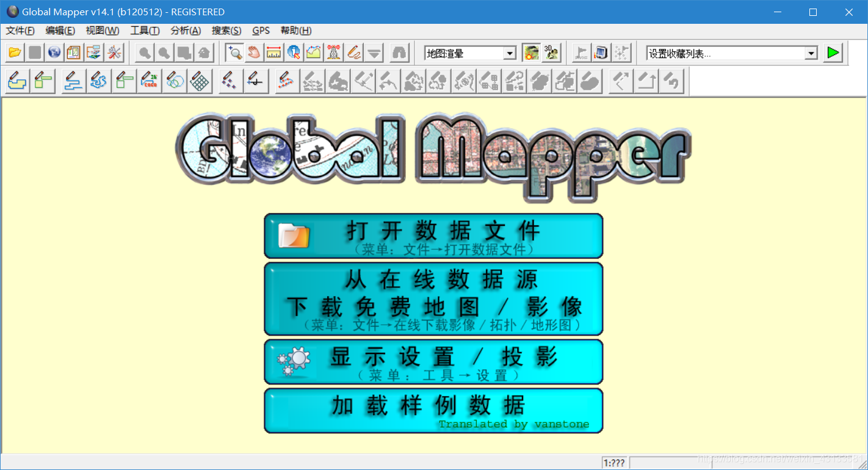Select the Pan hand tool

point(254,52)
